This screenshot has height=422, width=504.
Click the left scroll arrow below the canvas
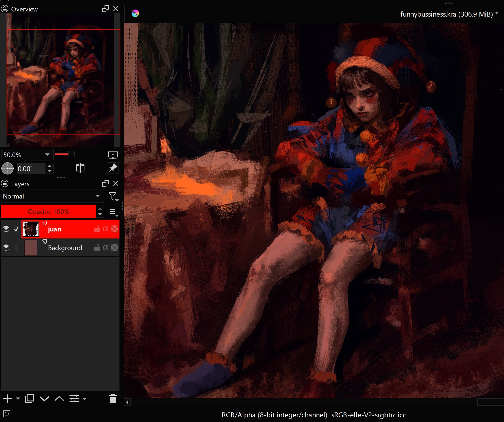(127, 402)
